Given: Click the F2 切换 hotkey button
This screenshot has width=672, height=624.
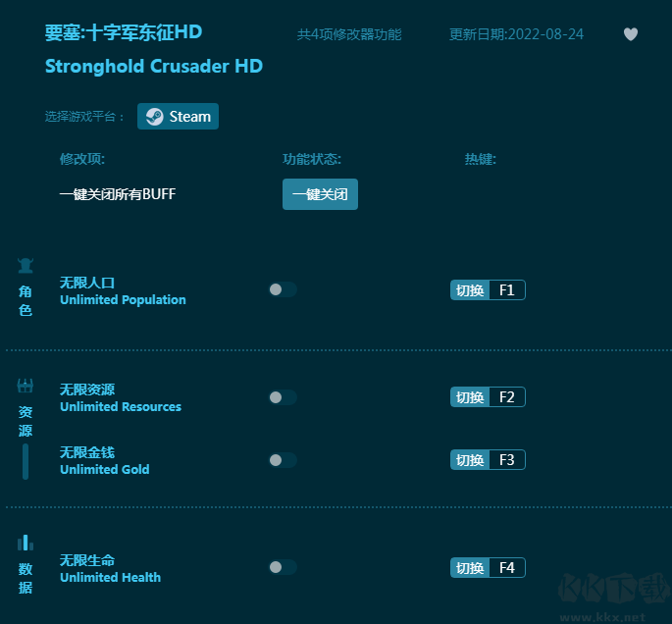Looking at the screenshot, I should [488, 397].
